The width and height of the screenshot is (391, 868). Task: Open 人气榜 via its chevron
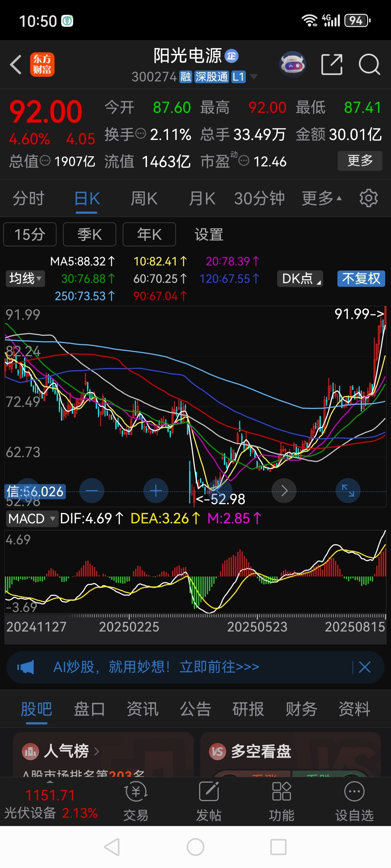[96, 752]
